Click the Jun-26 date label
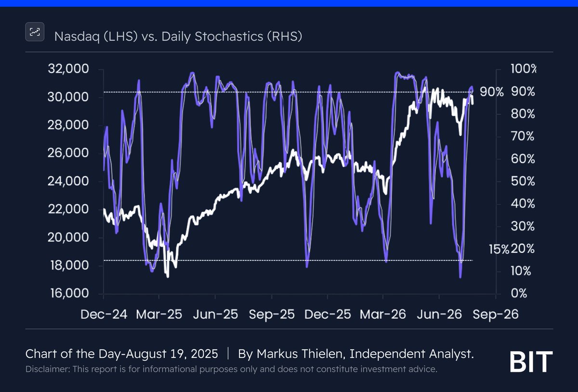Image resolution: width=578 pixels, height=392 pixels. (439, 314)
